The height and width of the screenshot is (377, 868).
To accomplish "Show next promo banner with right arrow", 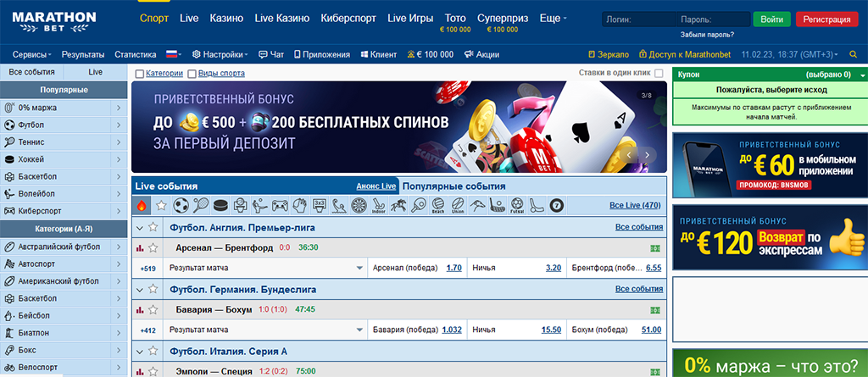I will pos(648,155).
